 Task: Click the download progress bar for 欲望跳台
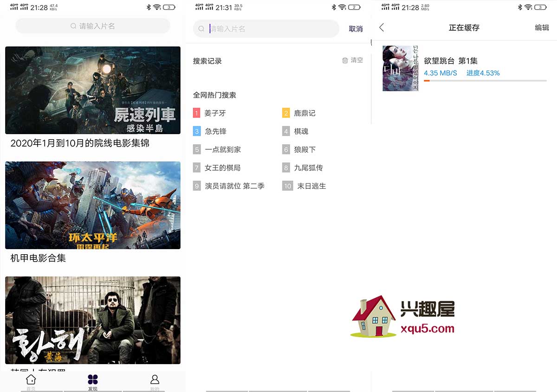485,81
